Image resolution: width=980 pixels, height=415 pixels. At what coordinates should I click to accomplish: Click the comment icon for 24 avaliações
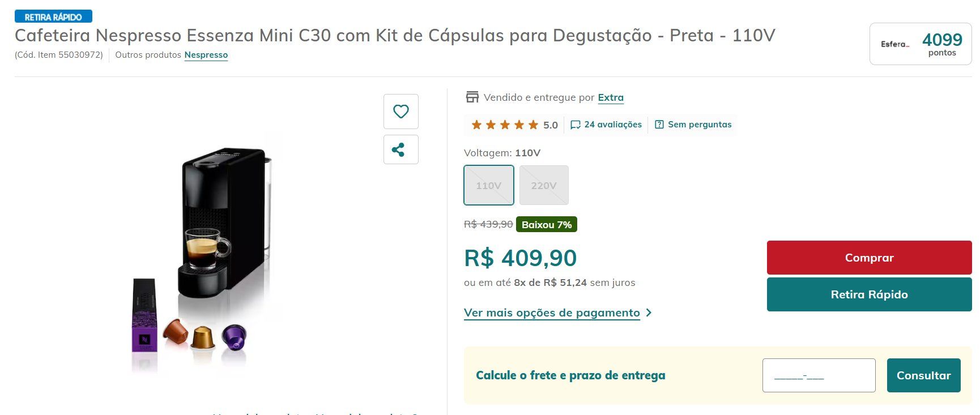pyautogui.click(x=576, y=125)
